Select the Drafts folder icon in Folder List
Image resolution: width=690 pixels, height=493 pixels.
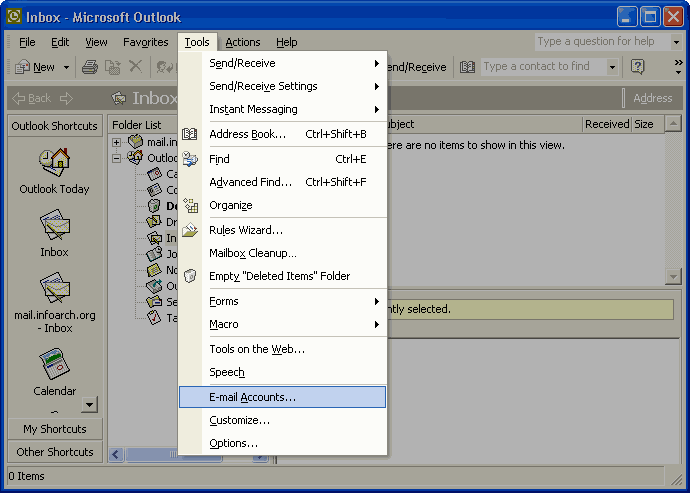[x=154, y=221]
